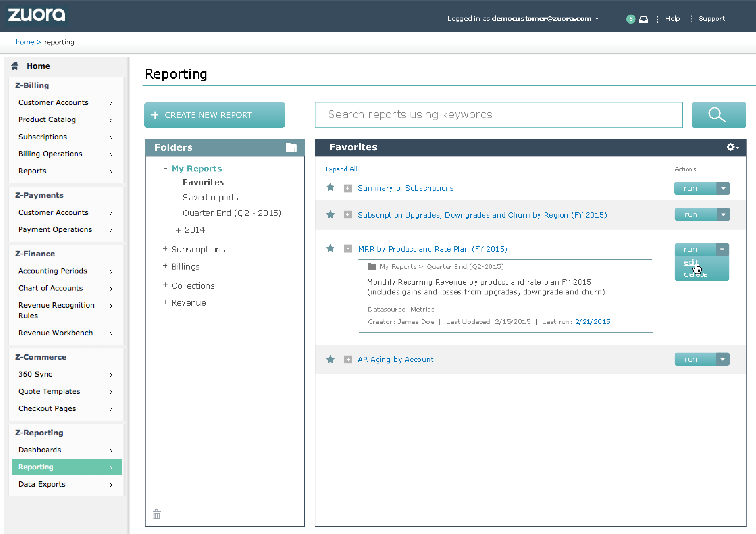Screen dimensions: 756x534
Task: Click the Home house icon in sidebar
Action: coord(15,66)
